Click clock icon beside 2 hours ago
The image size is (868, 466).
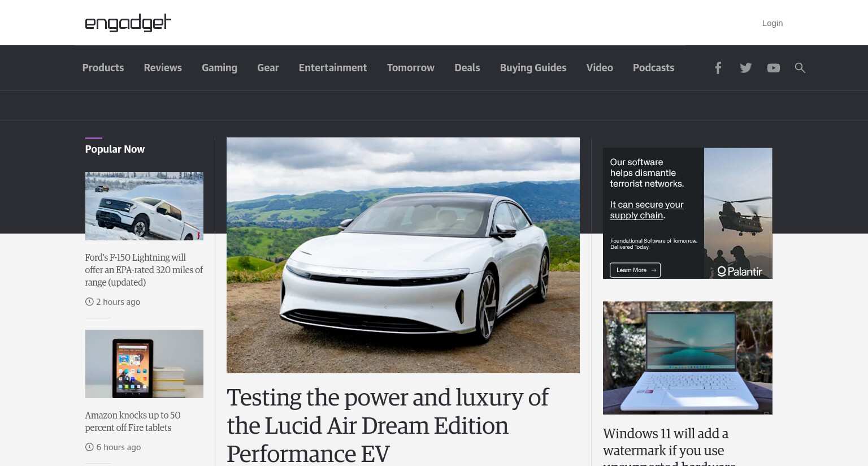(89, 302)
